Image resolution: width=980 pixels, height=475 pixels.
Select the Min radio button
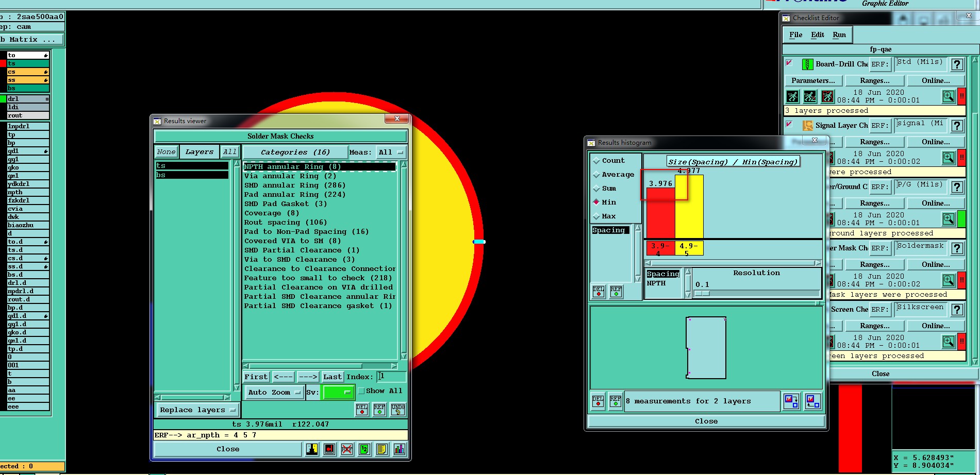[596, 202]
